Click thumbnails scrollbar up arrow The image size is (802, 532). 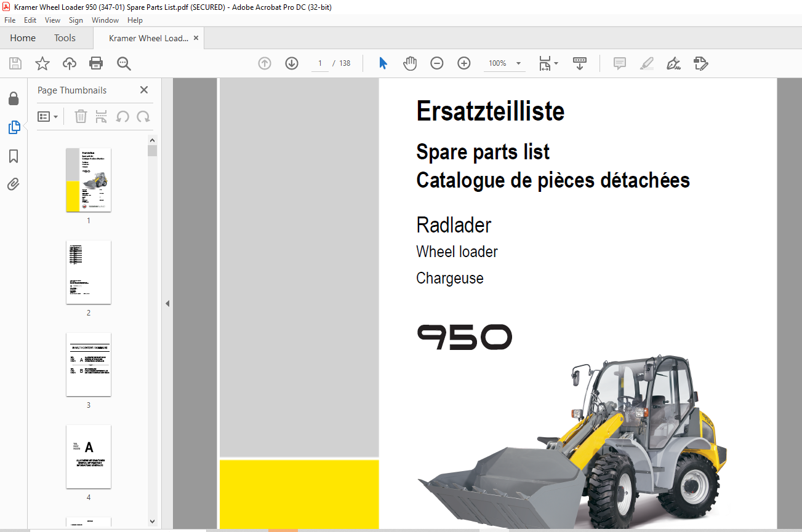[x=153, y=140]
